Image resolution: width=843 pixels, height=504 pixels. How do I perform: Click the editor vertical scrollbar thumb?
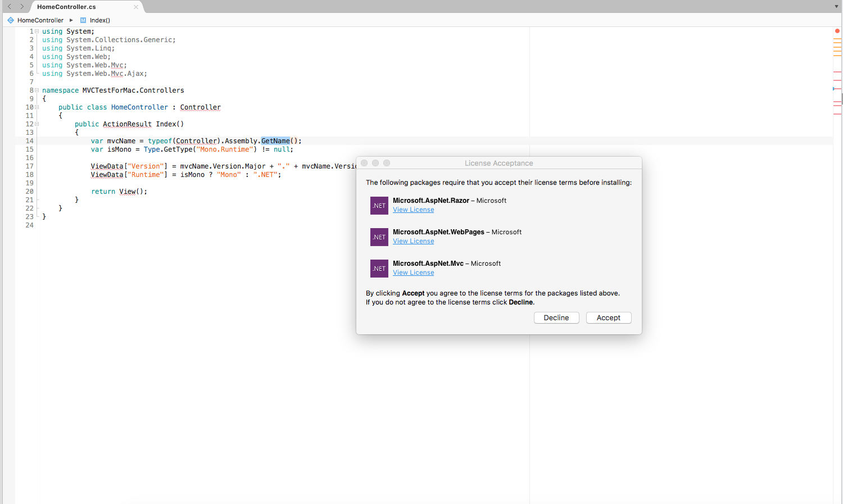pyautogui.click(x=842, y=99)
